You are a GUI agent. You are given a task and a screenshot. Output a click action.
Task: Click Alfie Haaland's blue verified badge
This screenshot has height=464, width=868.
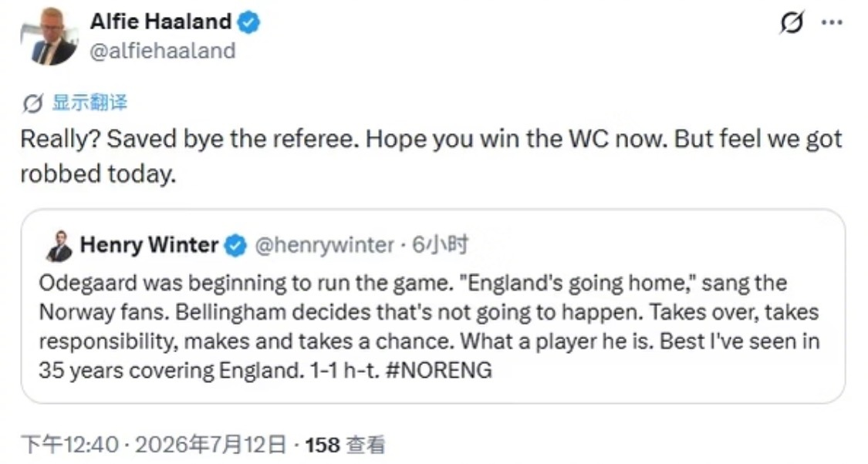pyautogui.click(x=248, y=22)
